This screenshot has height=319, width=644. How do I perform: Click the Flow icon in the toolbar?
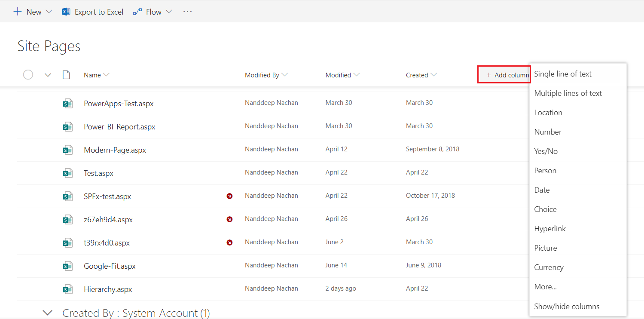(137, 12)
